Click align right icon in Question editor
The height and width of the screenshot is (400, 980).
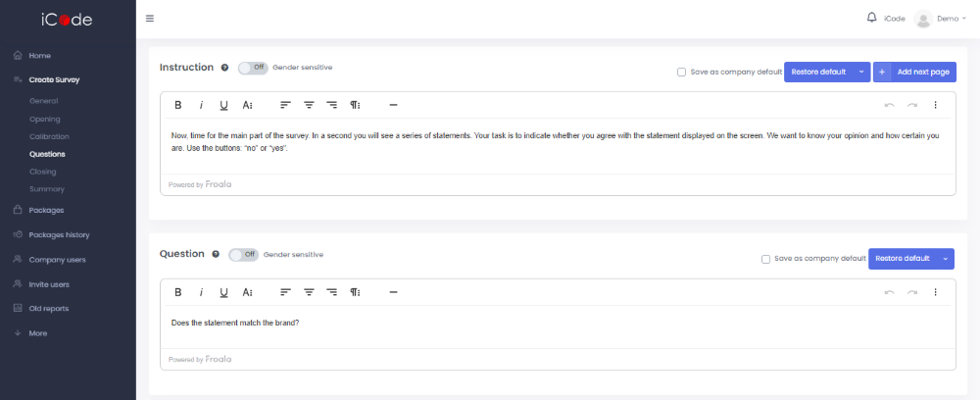point(332,292)
